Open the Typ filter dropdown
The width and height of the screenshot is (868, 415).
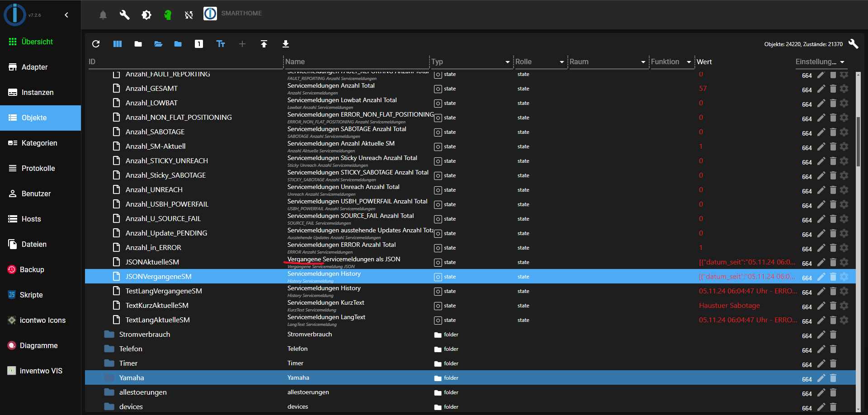507,62
